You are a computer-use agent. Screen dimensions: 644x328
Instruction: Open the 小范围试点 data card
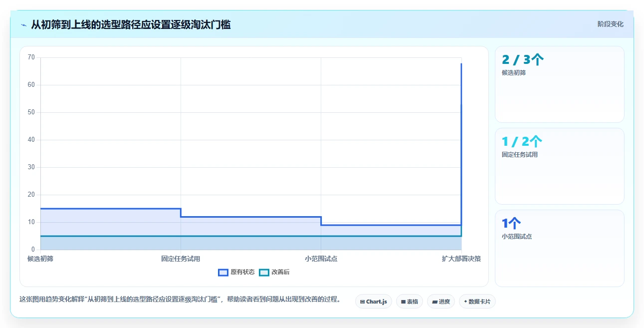559,248
